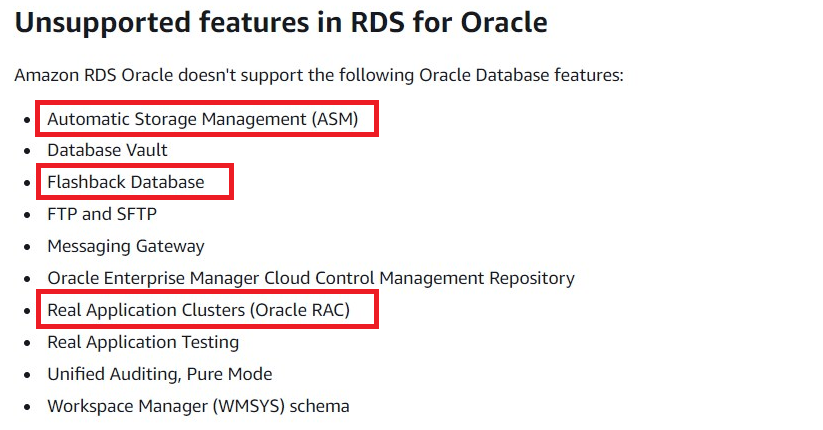Click the 'Unsupported features in RDS for Oracle' heading

[x=281, y=24]
